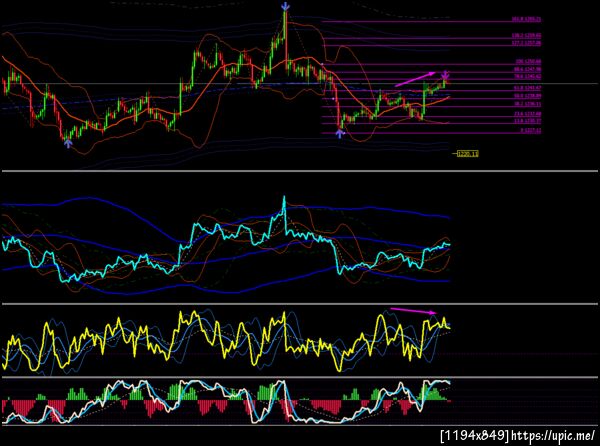
Task: Select the 50.0 Fibonacci level label
Action: coord(527,96)
